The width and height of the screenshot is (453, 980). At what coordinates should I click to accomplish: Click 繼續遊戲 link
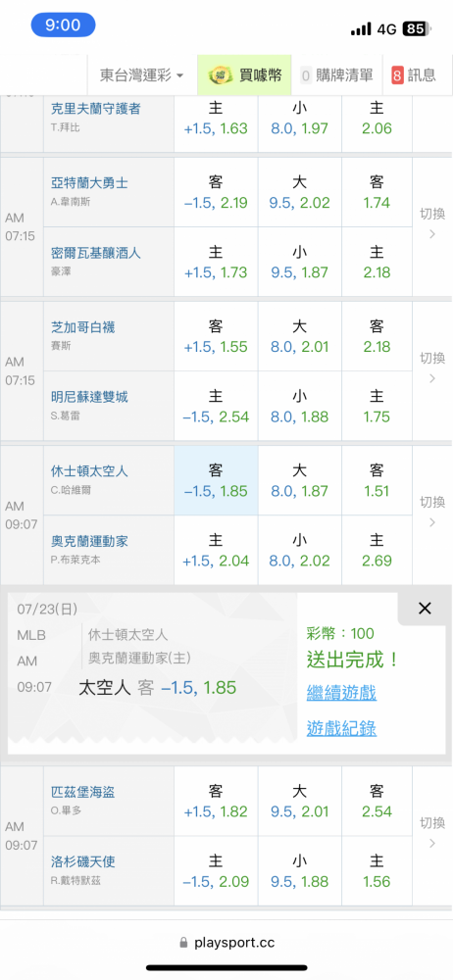point(341,693)
